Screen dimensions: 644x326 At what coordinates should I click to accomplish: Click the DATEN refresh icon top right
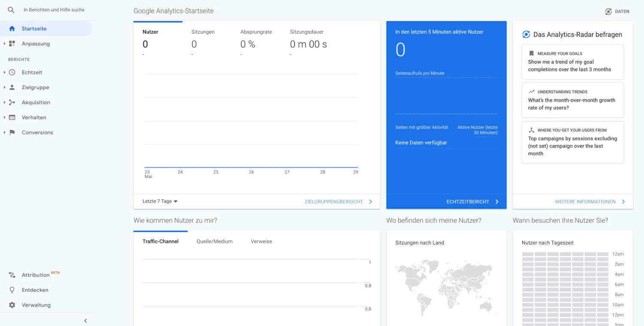pyautogui.click(x=608, y=12)
